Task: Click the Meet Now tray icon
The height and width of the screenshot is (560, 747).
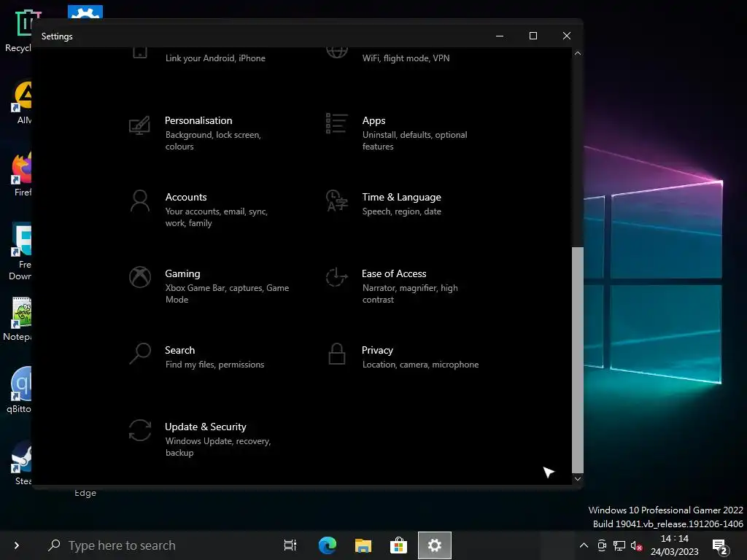Action: (602, 545)
